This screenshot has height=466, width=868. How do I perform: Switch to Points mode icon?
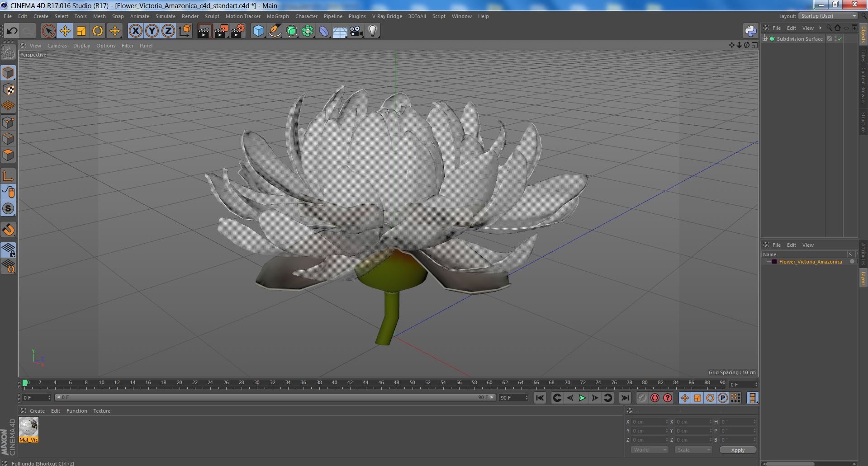pos(8,122)
